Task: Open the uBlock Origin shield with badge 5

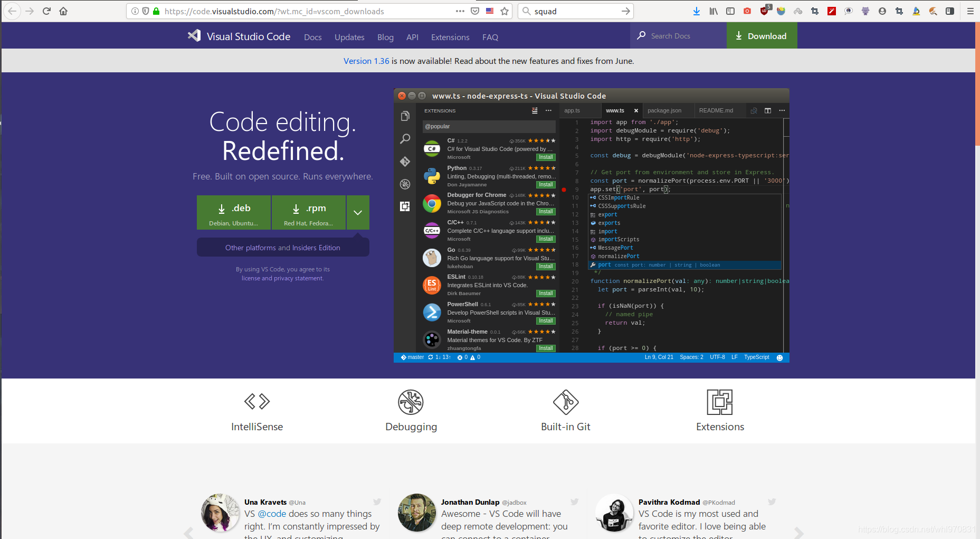Action: (x=765, y=11)
